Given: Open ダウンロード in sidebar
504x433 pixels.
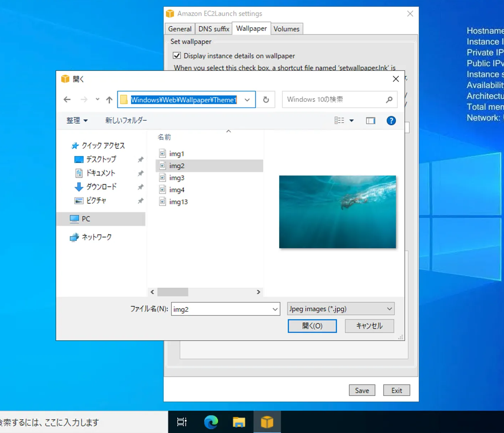Looking at the screenshot, I should (x=96, y=187).
